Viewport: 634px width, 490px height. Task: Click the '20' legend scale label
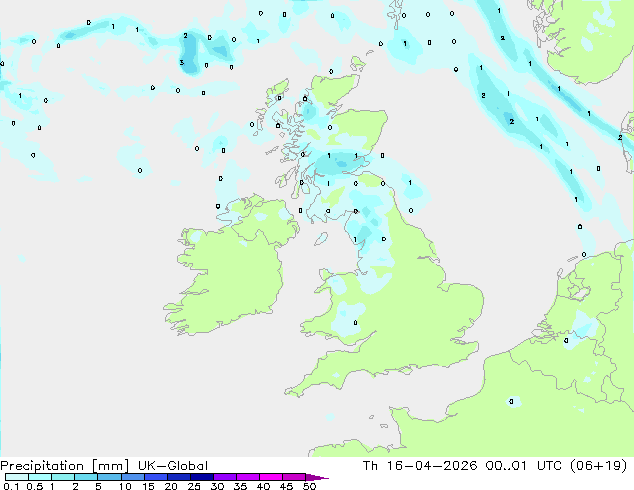pos(171,486)
